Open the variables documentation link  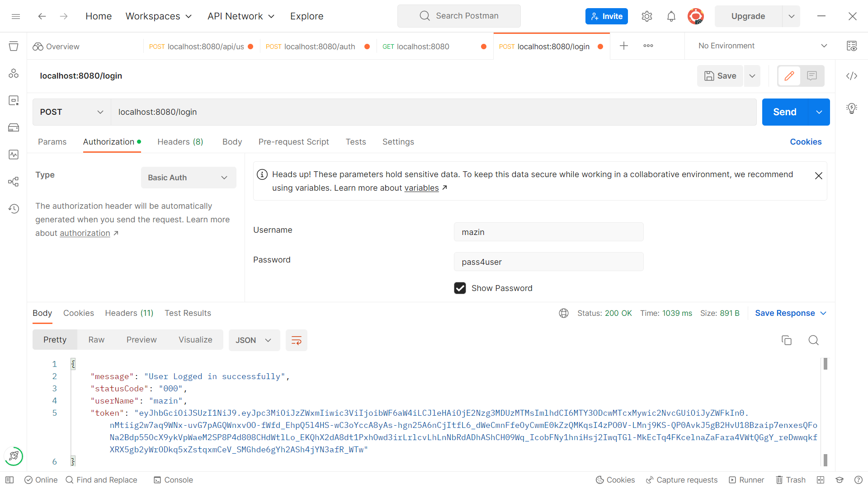(421, 188)
